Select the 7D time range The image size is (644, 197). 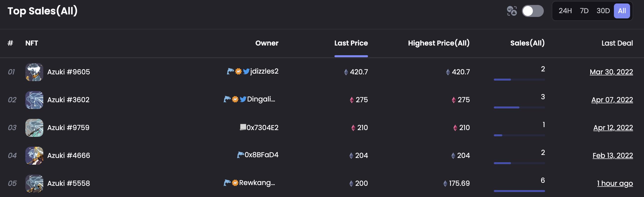(584, 11)
